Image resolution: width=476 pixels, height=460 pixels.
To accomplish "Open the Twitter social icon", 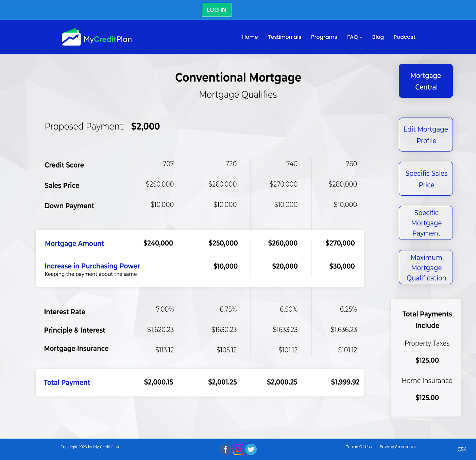I will point(251,449).
